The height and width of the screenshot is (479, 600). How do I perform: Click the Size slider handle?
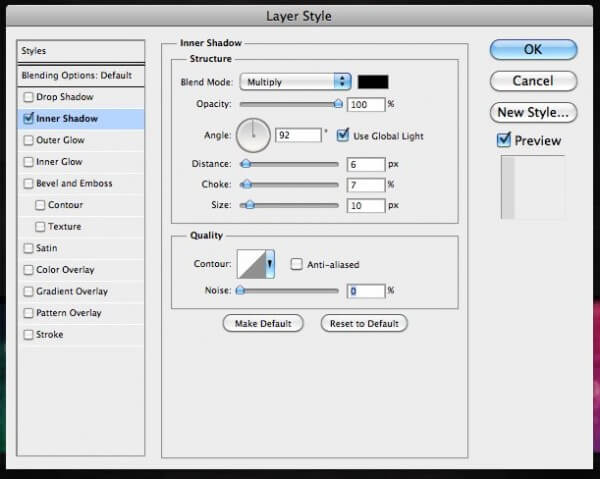point(249,205)
